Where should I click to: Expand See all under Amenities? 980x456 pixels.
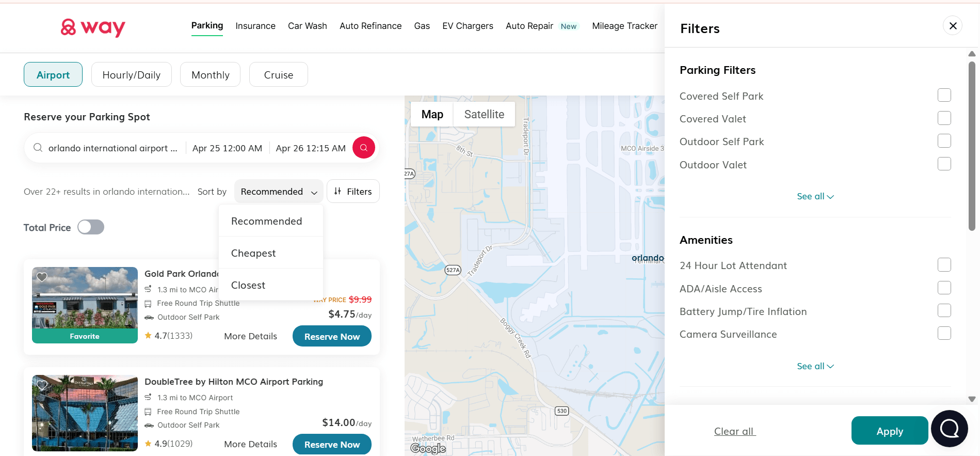(x=815, y=366)
